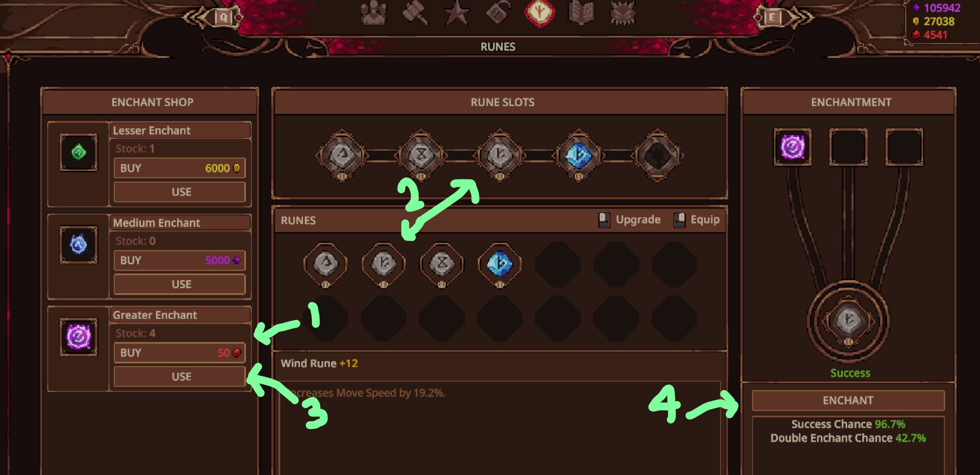The height and width of the screenshot is (475, 980).
Task: Click the purple scroll in first enchantment slot
Action: click(792, 147)
